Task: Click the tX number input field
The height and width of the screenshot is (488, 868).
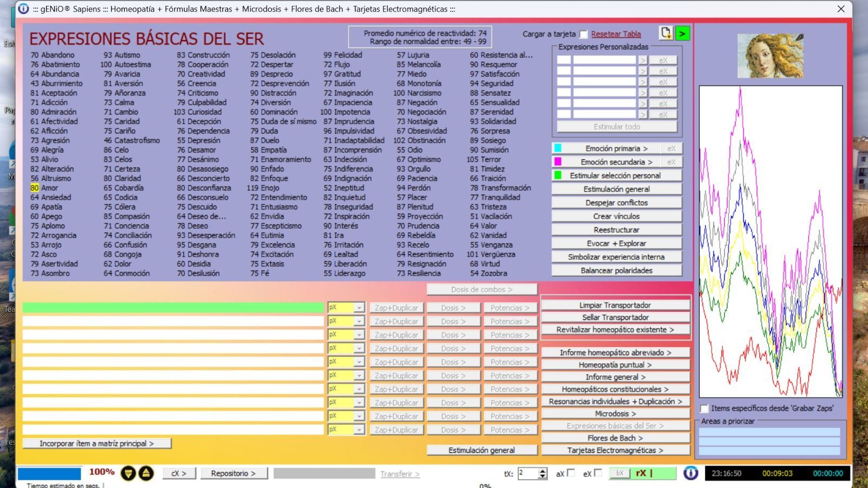Action: tap(528, 473)
